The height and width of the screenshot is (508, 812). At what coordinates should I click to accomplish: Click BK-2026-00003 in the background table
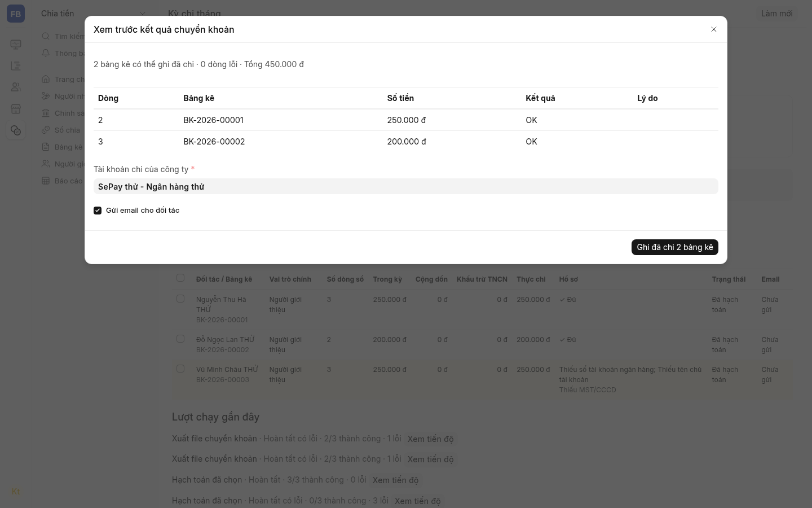coord(222,380)
